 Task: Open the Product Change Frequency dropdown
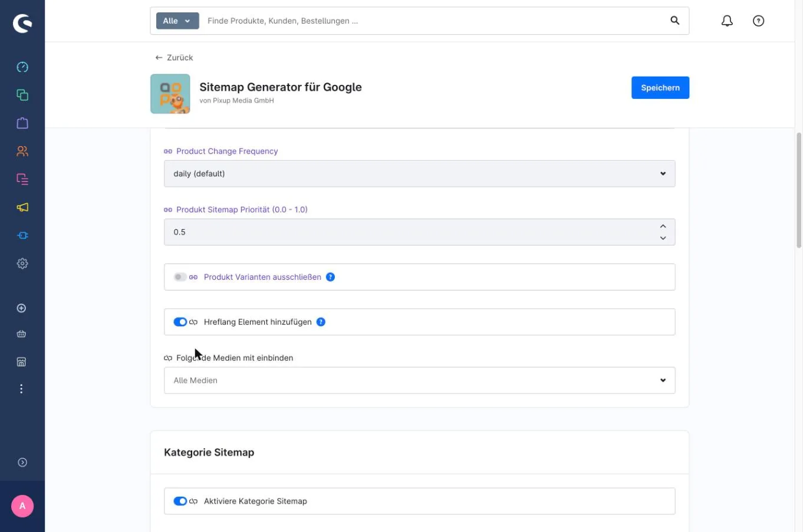(x=419, y=174)
